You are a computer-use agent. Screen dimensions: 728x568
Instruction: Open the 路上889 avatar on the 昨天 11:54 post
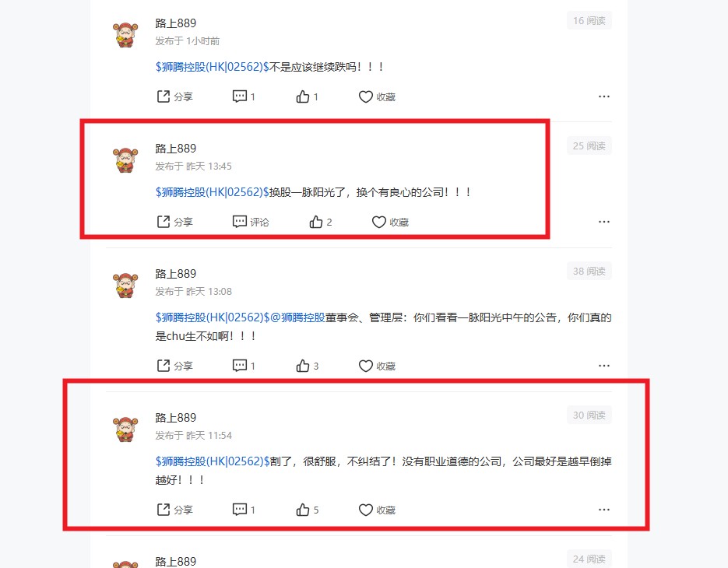[125, 429]
